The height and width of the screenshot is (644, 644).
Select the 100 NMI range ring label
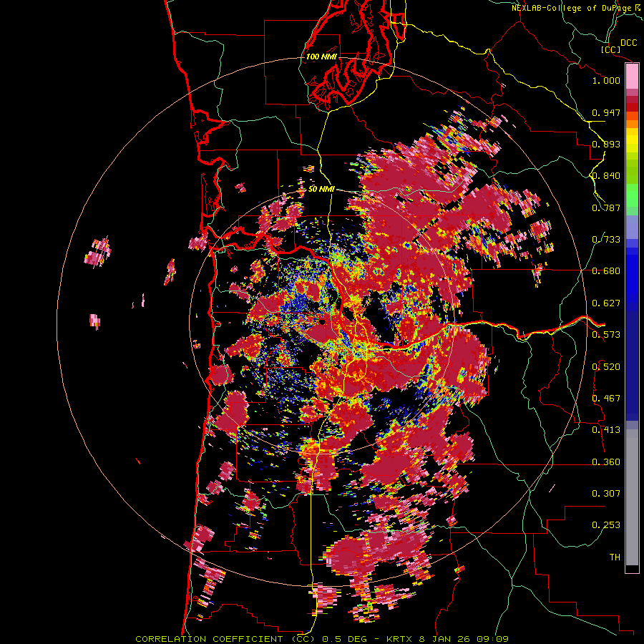coord(321,57)
